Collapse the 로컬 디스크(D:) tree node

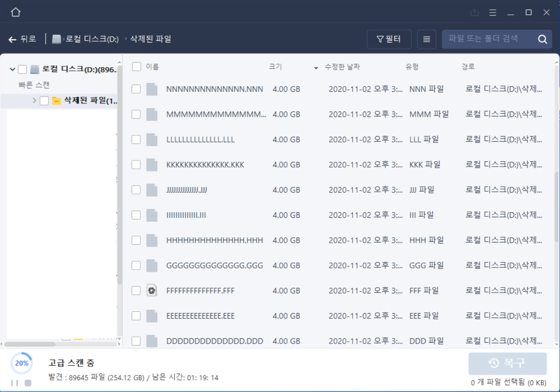click(12, 69)
